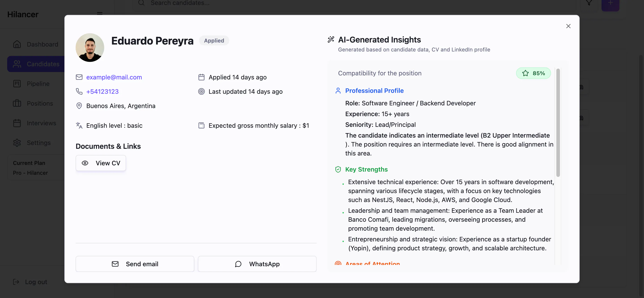Click the Pipeline board icon
Image resolution: width=644 pixels, height=298 pixels.
click(x=17, y=84)
